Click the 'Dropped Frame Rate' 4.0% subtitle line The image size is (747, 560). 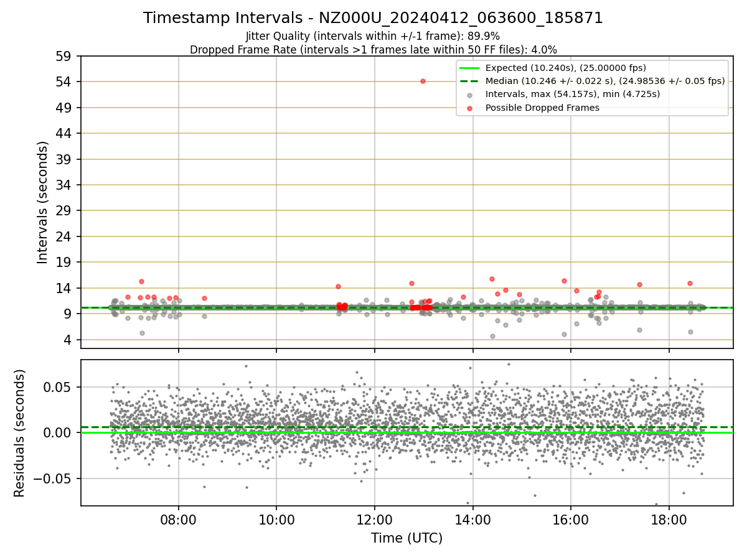click(373, 49)
